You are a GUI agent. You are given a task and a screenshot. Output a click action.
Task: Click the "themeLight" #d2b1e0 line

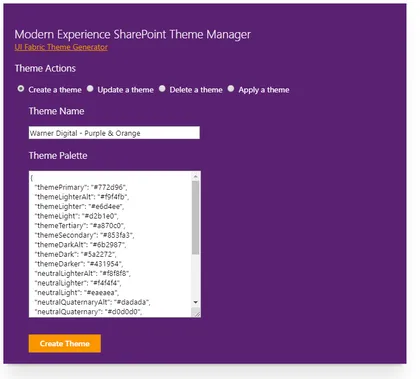[76, 216]
